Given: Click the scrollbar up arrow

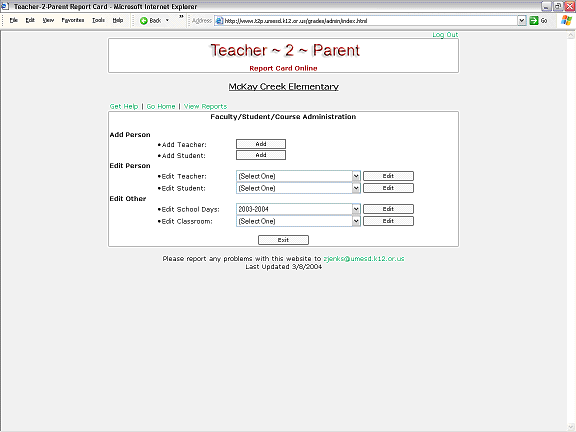Looking at the screenshot, I should tap(570, 35).
